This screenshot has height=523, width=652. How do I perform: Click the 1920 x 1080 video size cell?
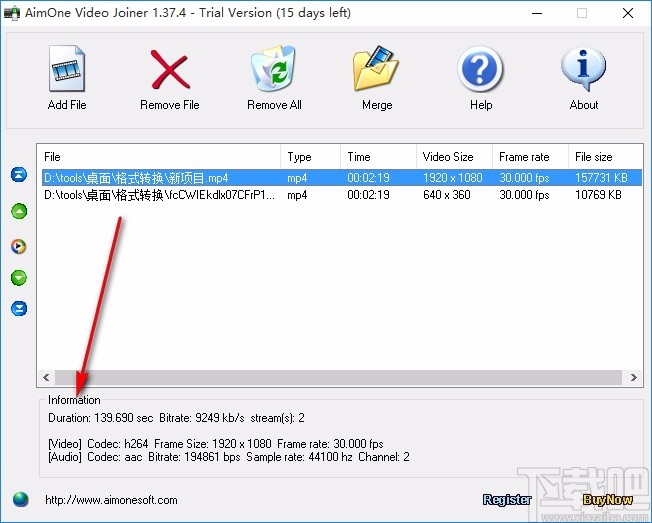click(x=452, y=178)
